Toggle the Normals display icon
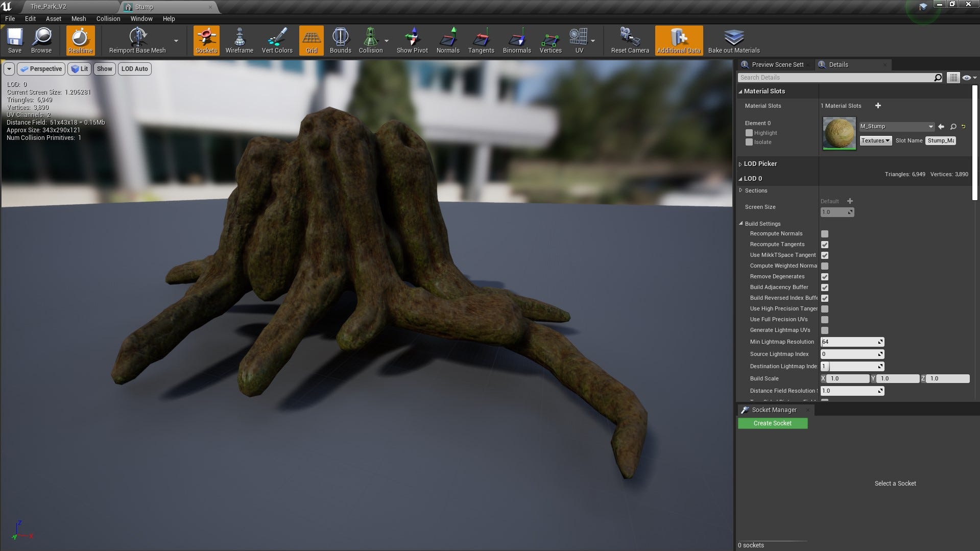 click(447, 38)
